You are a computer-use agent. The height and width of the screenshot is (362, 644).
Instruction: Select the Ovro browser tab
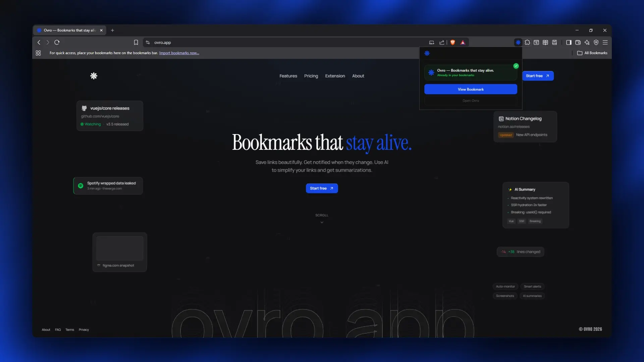[69, 30]
